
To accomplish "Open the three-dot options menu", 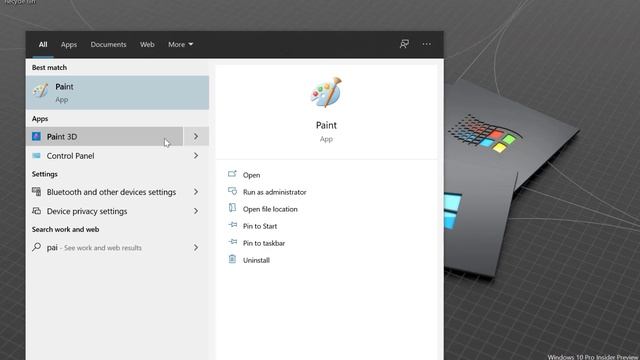I will 427,44.
